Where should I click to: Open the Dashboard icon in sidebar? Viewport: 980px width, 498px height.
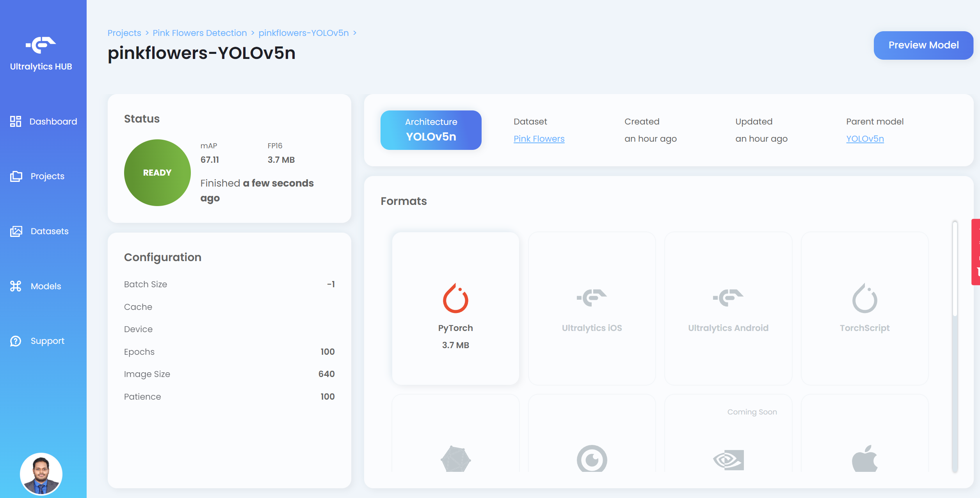[x=16, y=121]
